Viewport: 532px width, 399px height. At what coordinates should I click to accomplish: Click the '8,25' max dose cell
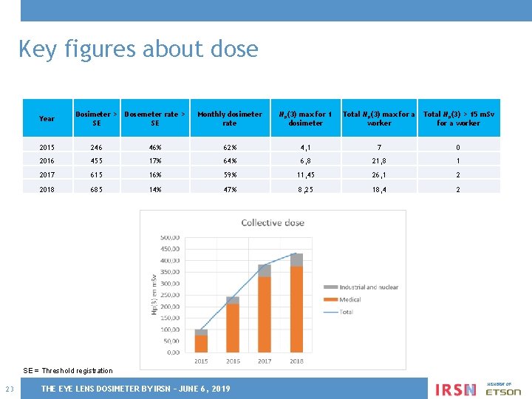pyautogui.click(x=306, y=188)
